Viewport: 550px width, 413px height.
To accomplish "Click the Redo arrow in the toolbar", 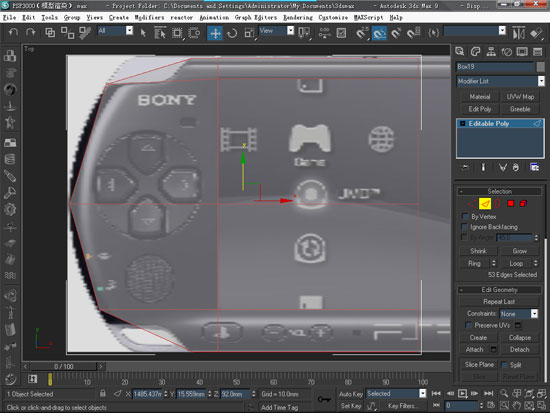I will tap(31, 33).
